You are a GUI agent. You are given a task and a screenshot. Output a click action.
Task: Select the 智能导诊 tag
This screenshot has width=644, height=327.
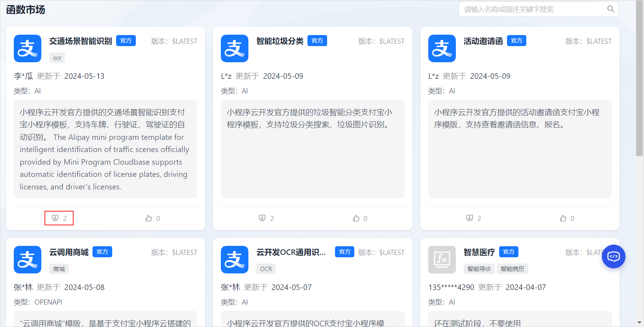pos(479,269)
